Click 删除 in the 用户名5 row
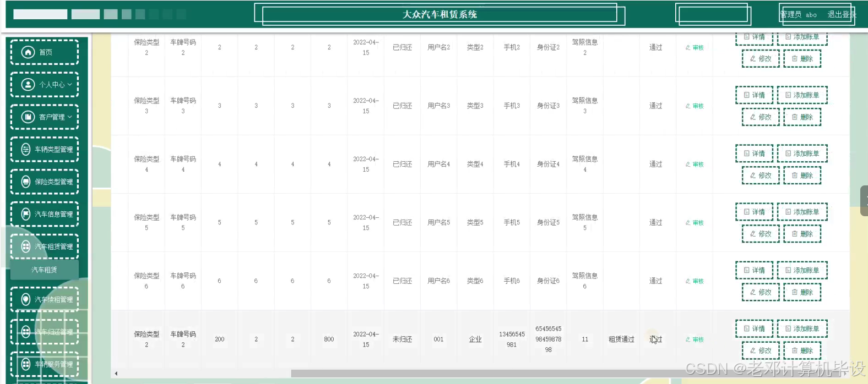Screen dimensions: 868x384 click(x=802, y=234)
